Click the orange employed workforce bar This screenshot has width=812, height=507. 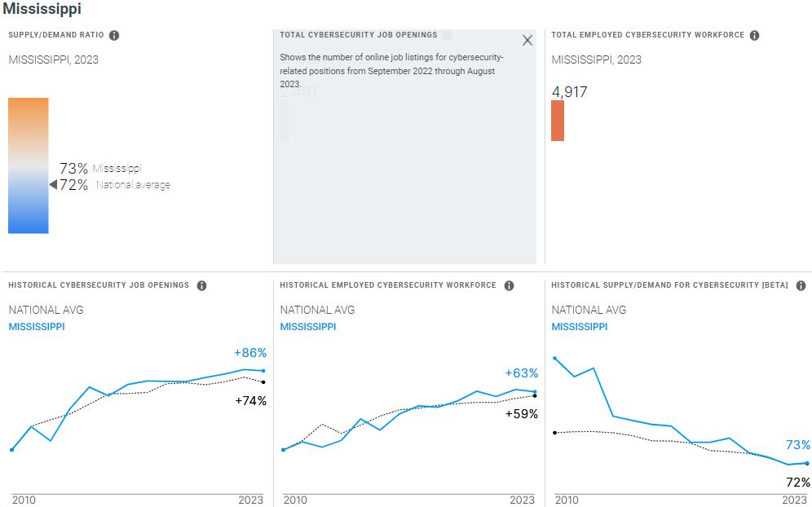click(558, 121)
